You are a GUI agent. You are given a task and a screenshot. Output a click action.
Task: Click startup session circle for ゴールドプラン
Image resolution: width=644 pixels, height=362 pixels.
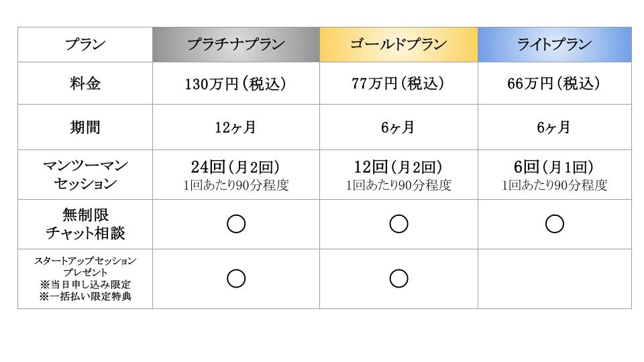pos(398,279)
